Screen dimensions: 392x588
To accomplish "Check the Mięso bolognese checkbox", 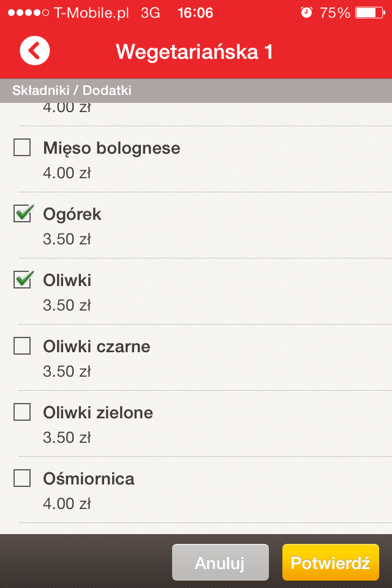I will (22, 148).
